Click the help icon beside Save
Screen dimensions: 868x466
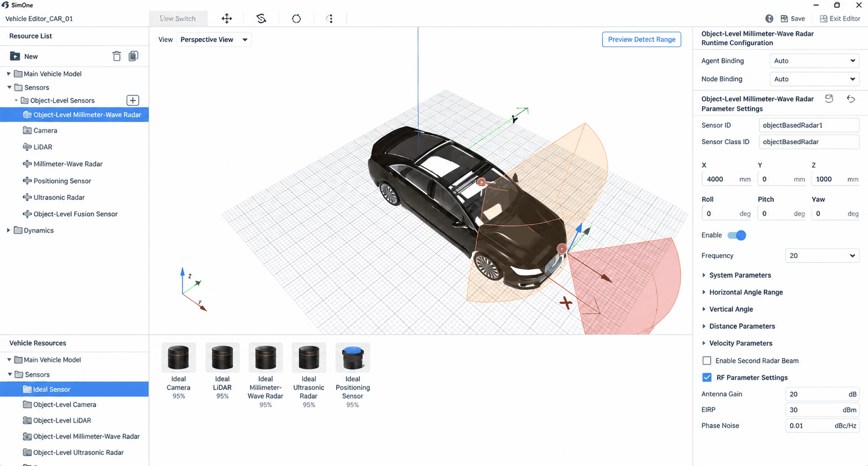(769, 19)
